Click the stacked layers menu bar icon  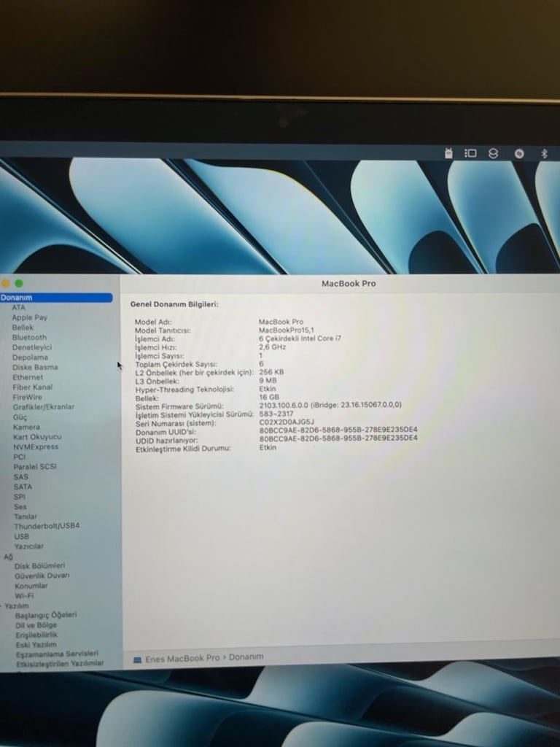pos(494,153)
